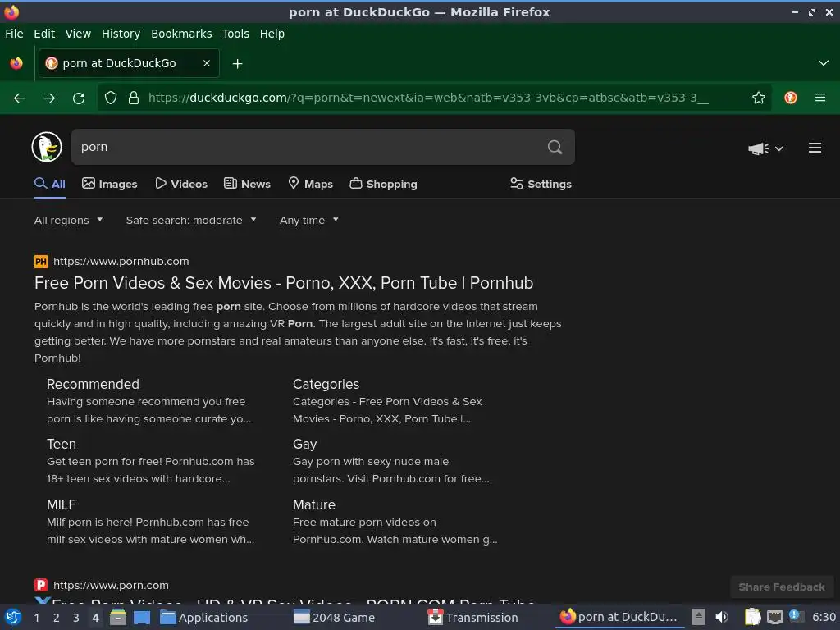Viewport: 840px width, 630px height.
Task: Click the taskbar file manager drawer icon
Action: [118, 617]
